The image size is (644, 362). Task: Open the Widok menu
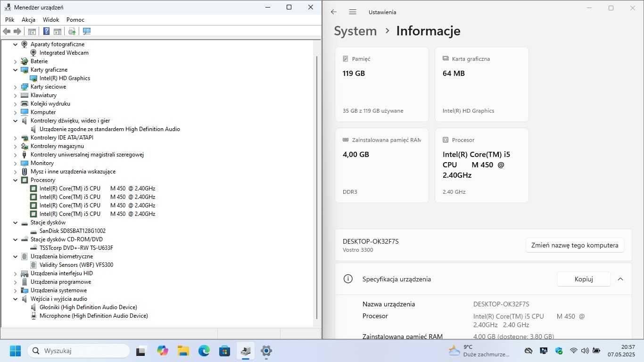tap(51, 20)
